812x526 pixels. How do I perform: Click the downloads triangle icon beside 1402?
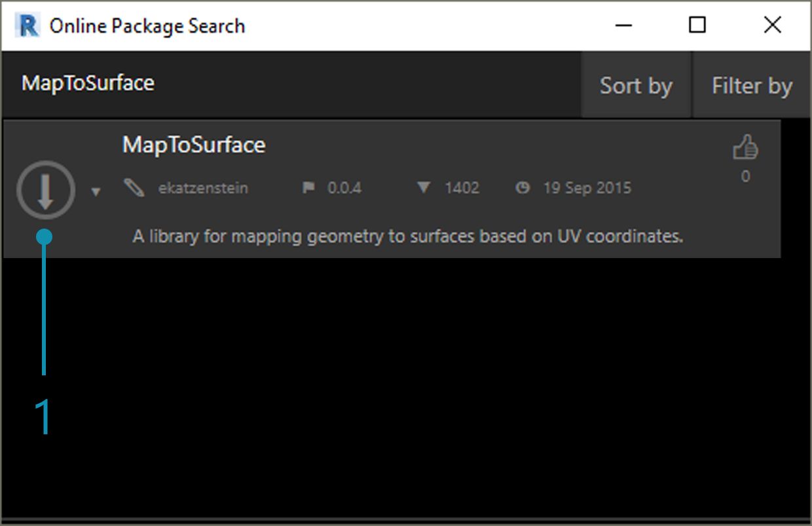coord(424,189)
